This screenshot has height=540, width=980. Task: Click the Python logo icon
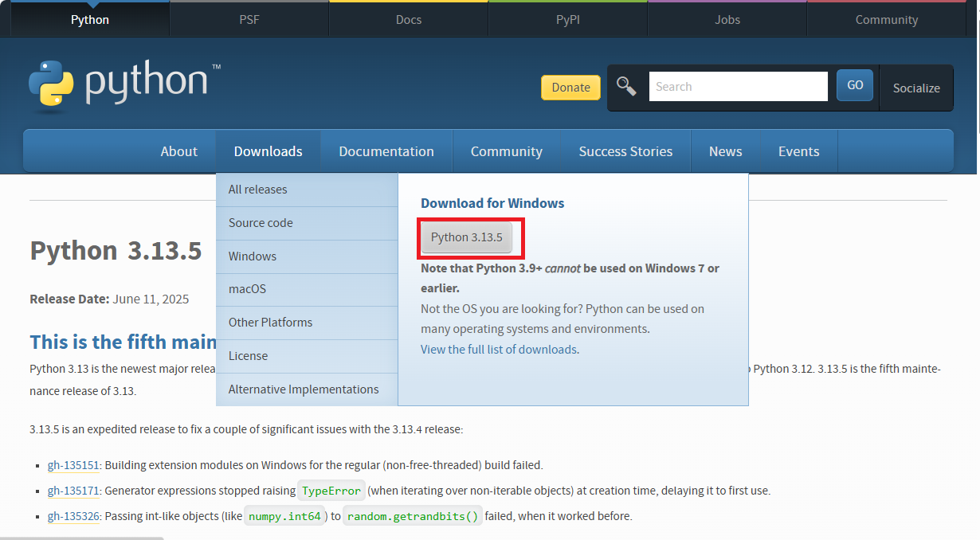point(51,83)
